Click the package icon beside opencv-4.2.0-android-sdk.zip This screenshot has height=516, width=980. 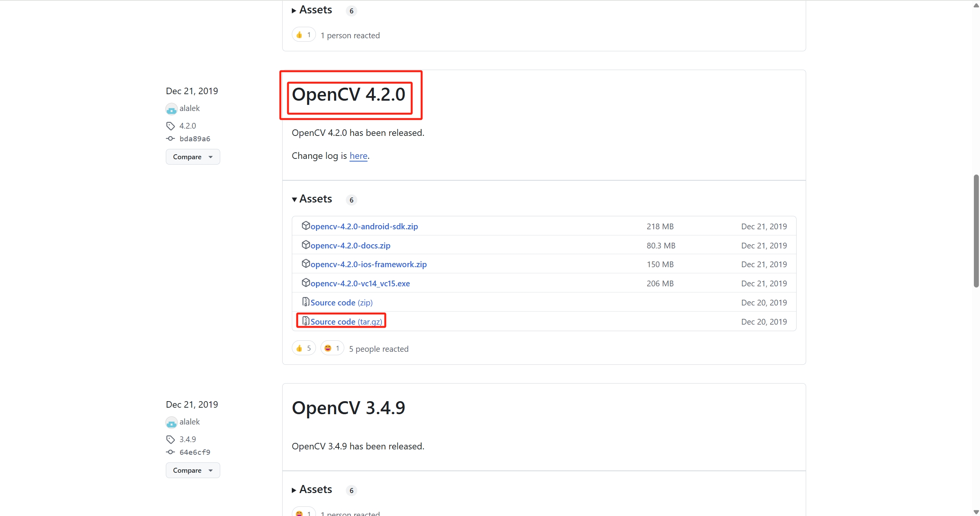pos(306,225)
